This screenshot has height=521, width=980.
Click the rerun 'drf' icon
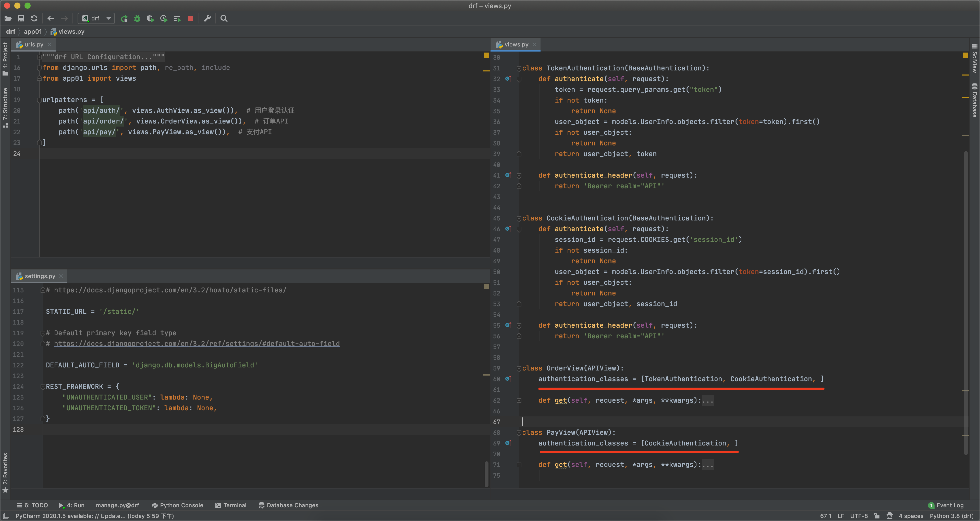pyautogui.click(x=124, y=18)
